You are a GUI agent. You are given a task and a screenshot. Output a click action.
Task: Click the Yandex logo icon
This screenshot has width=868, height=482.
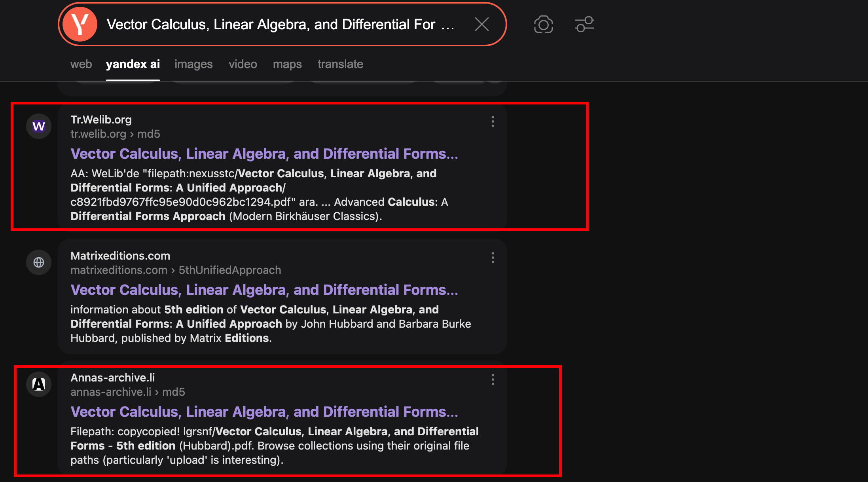click(80, 25)
